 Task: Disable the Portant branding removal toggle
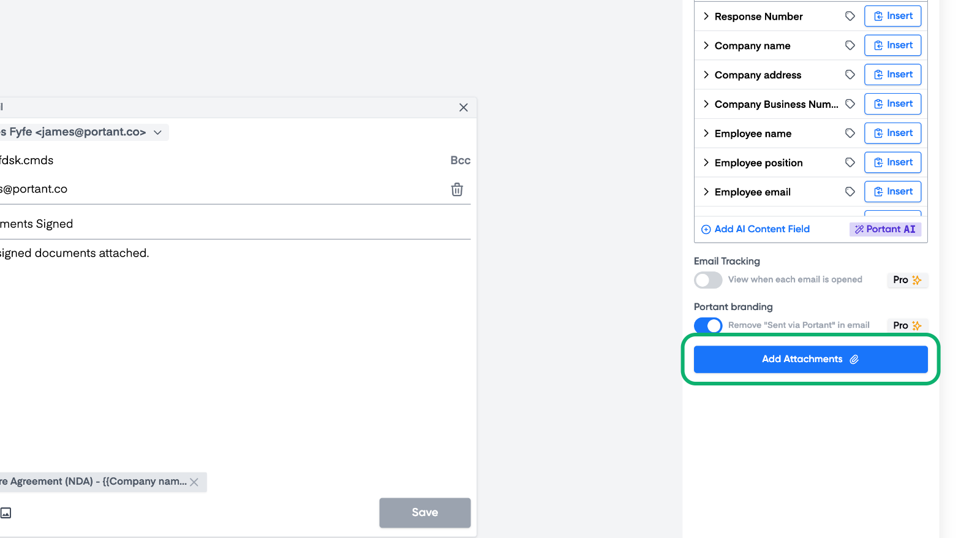pos(708,325)
